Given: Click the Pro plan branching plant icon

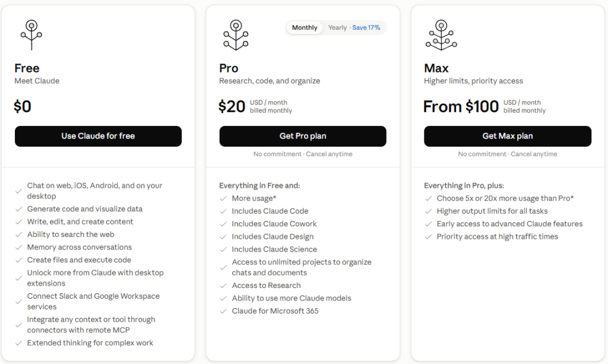Looking at the screenshot, I should coord(236,35).
